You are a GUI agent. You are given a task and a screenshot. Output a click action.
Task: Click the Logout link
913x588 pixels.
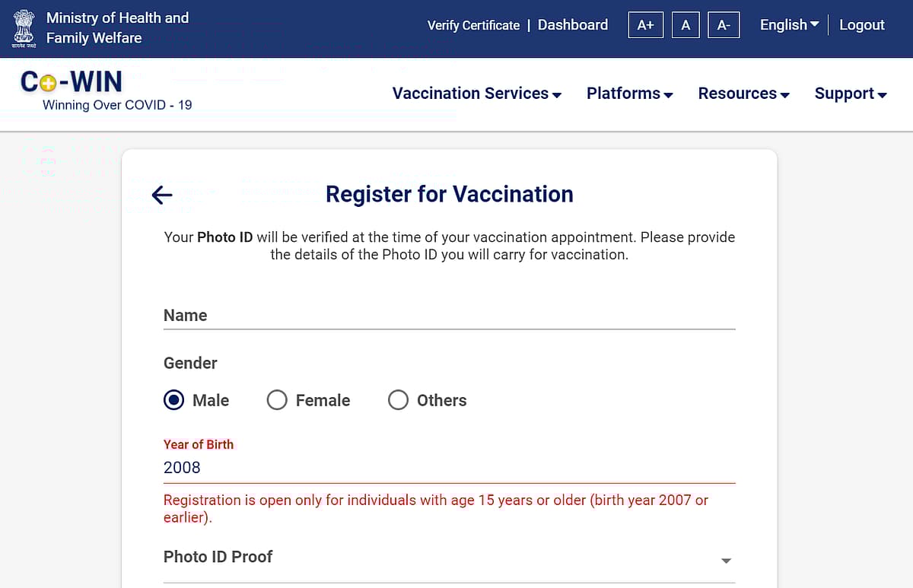[862, 25]
